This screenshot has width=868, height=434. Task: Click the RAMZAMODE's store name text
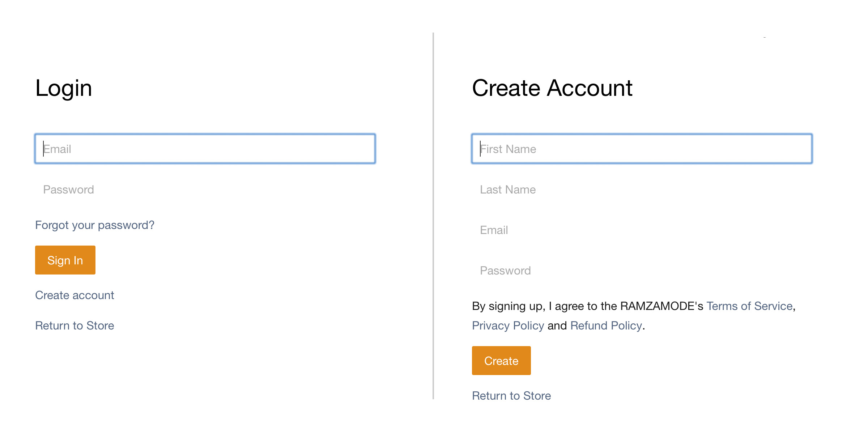pyautogui.click(x=661, y=306)
